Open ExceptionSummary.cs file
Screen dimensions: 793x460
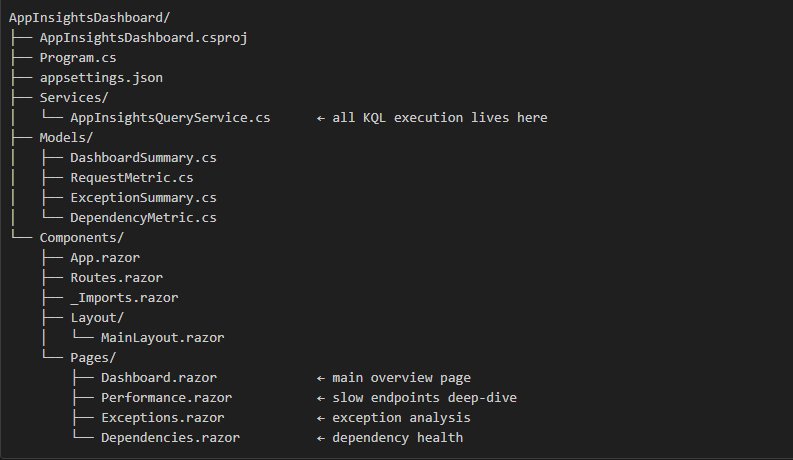pyautogui.click(x=143, y=197)
